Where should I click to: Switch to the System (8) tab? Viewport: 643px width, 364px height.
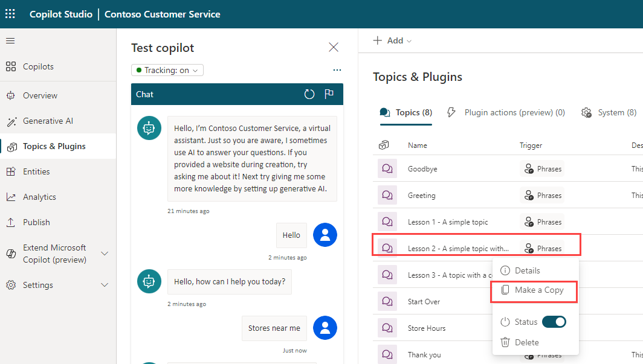pyautogui.click(x=609, y=113)
